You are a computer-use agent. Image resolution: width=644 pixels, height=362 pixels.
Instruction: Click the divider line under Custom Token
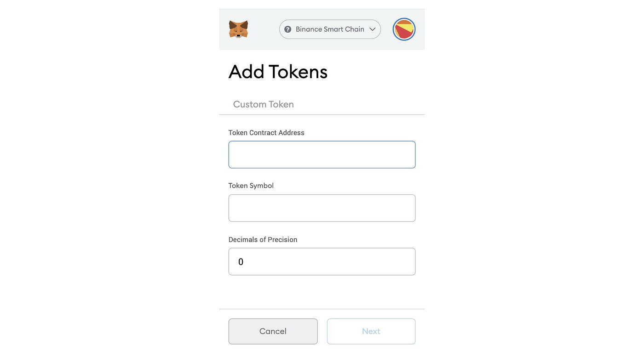[322, 114]
